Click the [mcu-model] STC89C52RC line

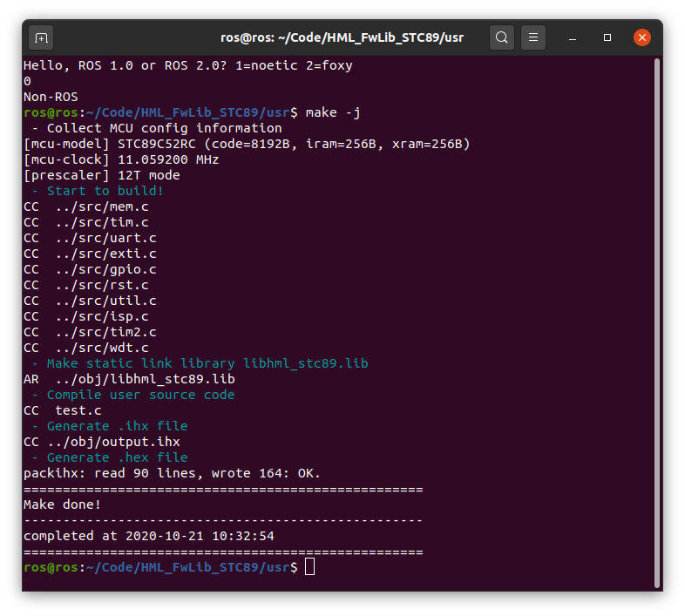[x=247, y=144]
